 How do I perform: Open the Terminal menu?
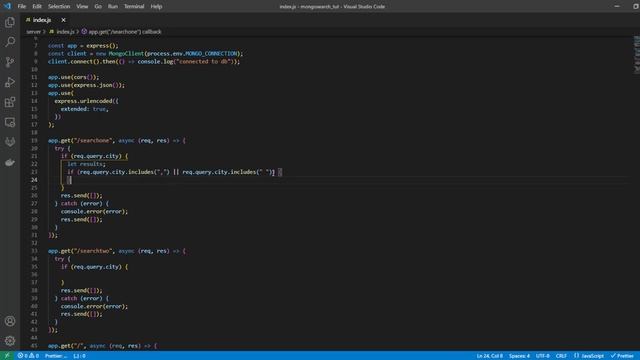[134, 6]
